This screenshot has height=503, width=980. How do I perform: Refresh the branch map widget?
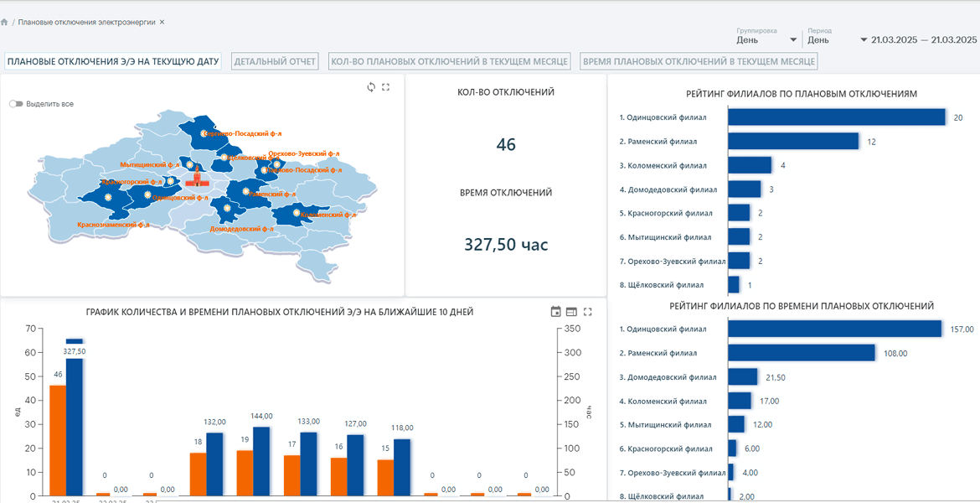coord(371,87)
